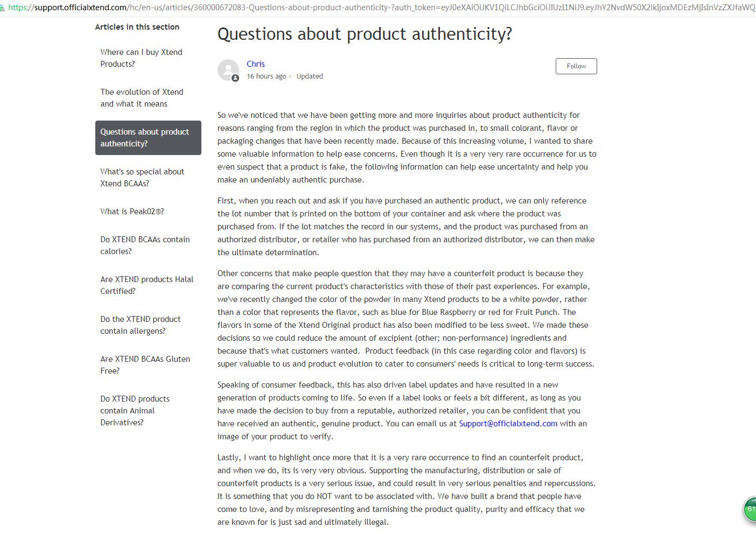View "Do XTEND BCAAs contain calories?" article
Viewport: 756px width, 534px height.
pyautogui.click(x=145, y=245)
